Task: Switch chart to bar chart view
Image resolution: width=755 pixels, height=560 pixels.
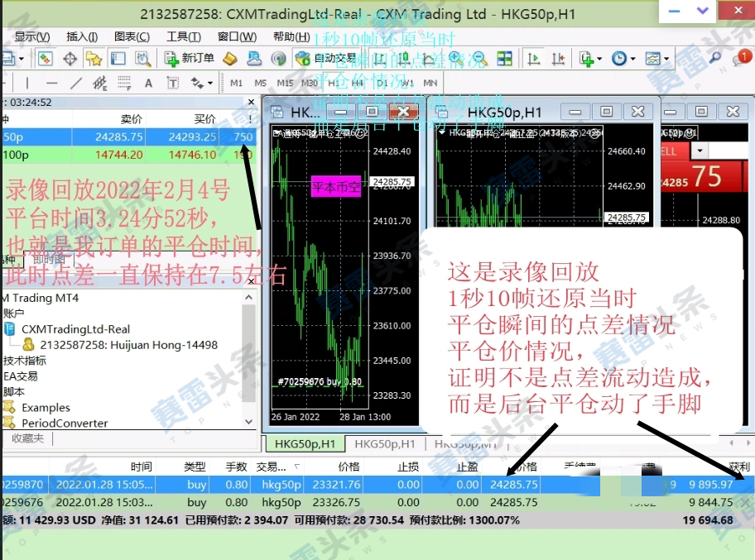Action: 380,59
